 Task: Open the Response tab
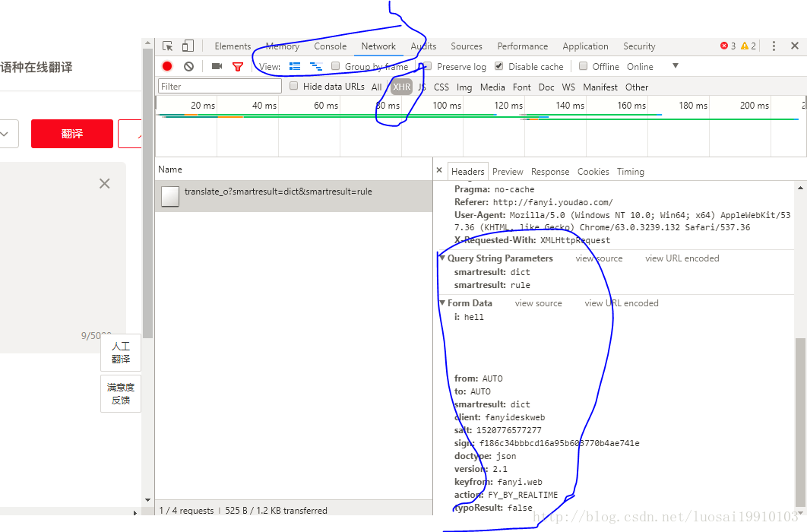click(x=550, y=171)
